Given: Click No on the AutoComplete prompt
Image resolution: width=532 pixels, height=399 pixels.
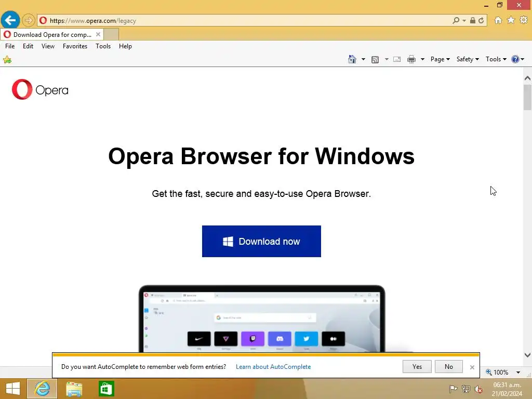Looking at the screenshot, I should coord(448,366).
